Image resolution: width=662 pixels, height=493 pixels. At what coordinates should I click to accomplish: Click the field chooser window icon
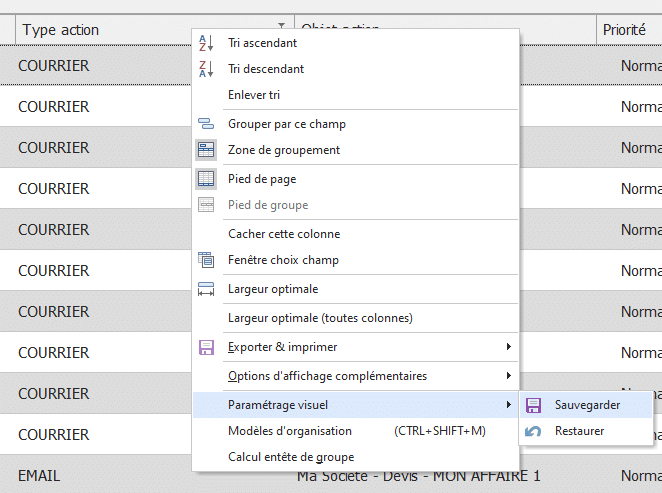[x=206, y=260]
